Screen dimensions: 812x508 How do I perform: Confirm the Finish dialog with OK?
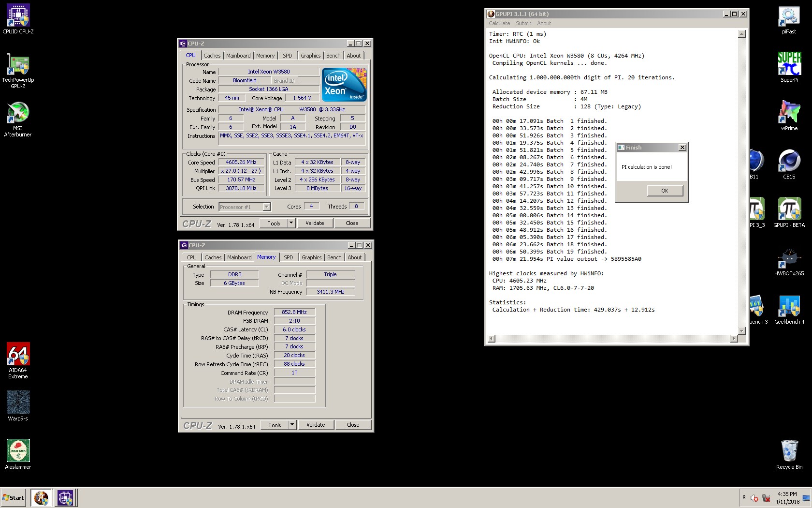(x=665, y=191)
